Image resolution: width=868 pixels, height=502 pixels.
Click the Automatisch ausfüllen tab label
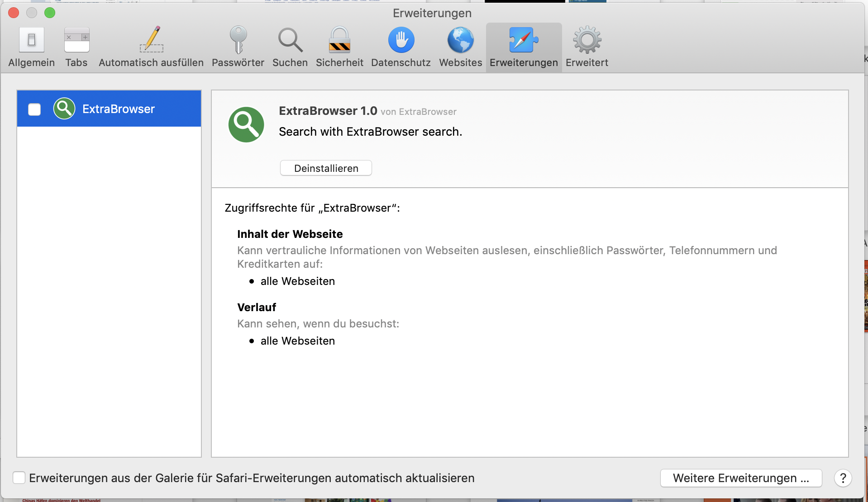(151, 62)
